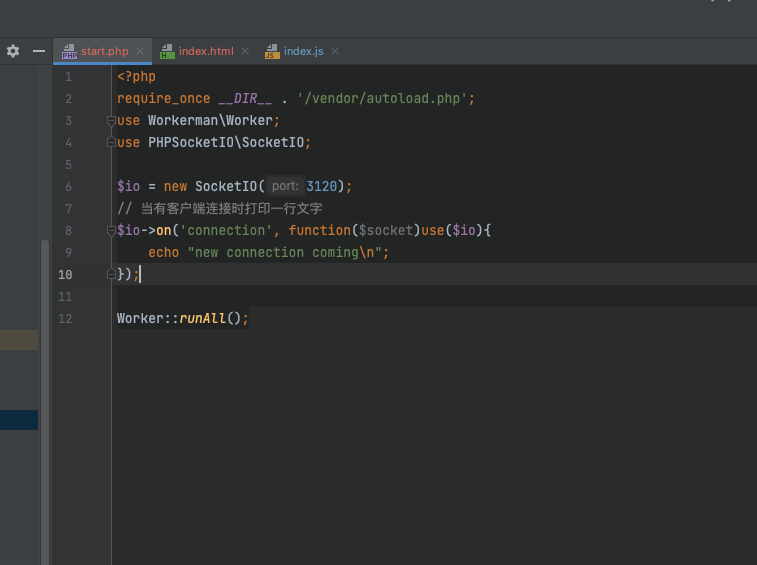The image size is (757, 565).
Task: Hide the project panel with the minus icon
Action: pos(39,51)
